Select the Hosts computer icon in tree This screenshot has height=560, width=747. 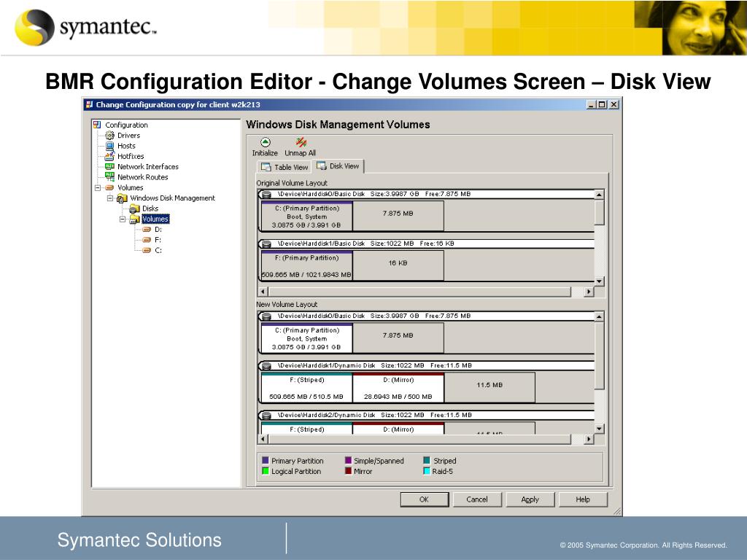click(x=109, y=146)
